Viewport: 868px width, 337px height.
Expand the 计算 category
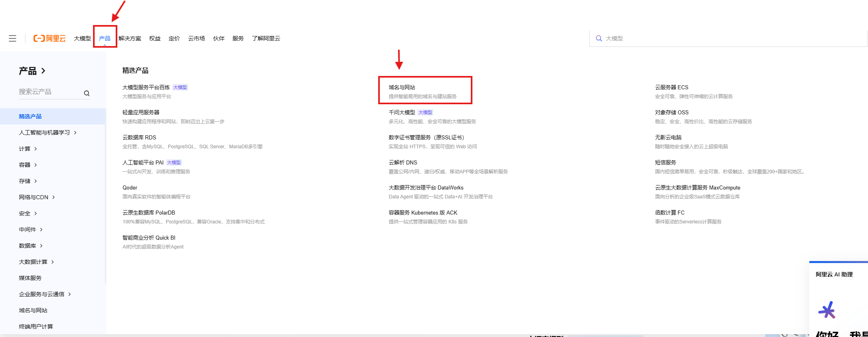(28, 149)
